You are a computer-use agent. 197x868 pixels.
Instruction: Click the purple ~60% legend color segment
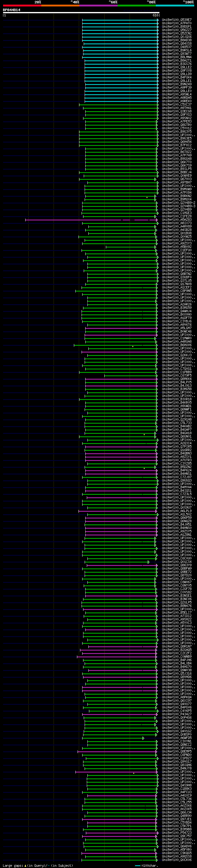pyautogui.click(x=98, y=6)
